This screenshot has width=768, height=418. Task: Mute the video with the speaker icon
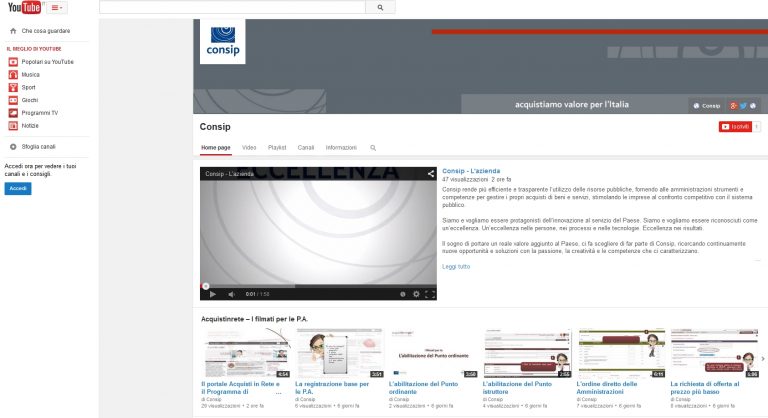coord(230,294)
